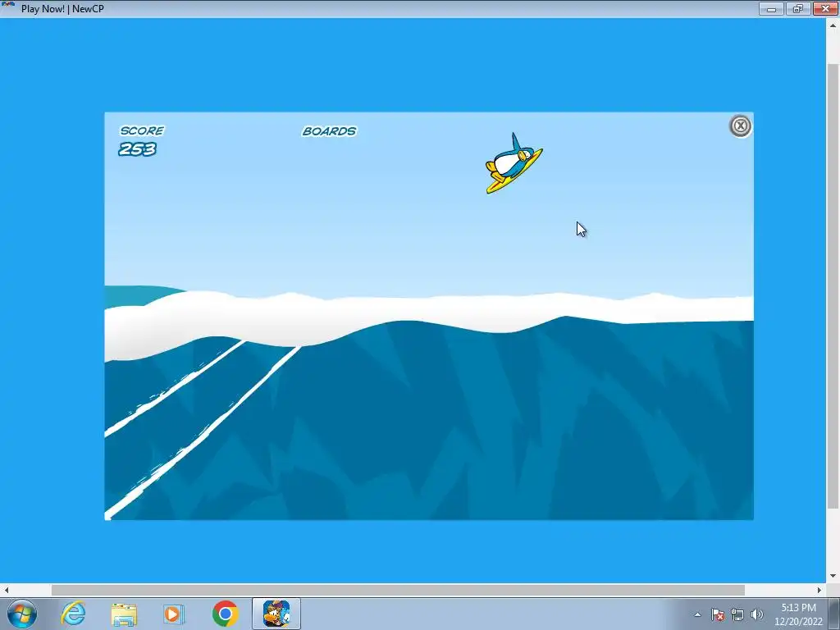Click the vertical scrollbar up arrow
Viewport: 840px width, 630px height.
click(833, 25)
